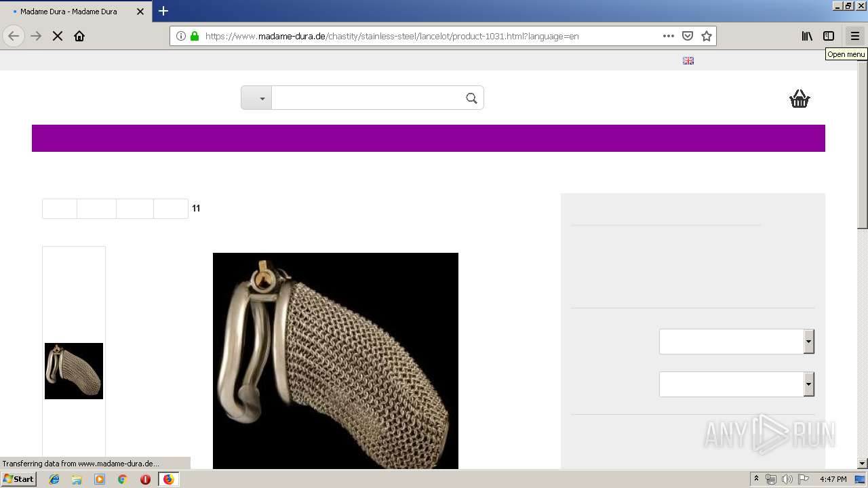Open first product option dropdown
The image size is (868, 488).
[736, 342]
